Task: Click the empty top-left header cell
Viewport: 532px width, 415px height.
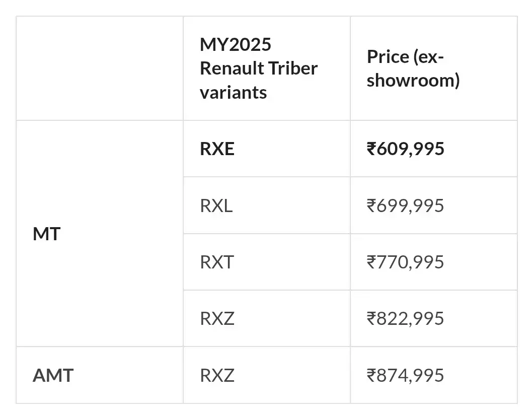Action: (x=100, y=68)
